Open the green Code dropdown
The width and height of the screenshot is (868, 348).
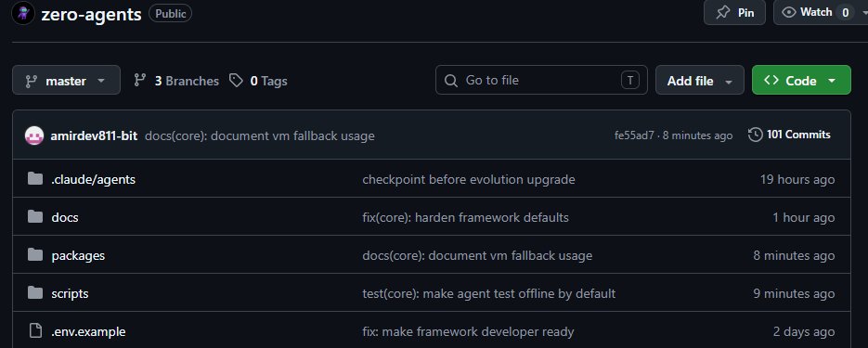801,80
